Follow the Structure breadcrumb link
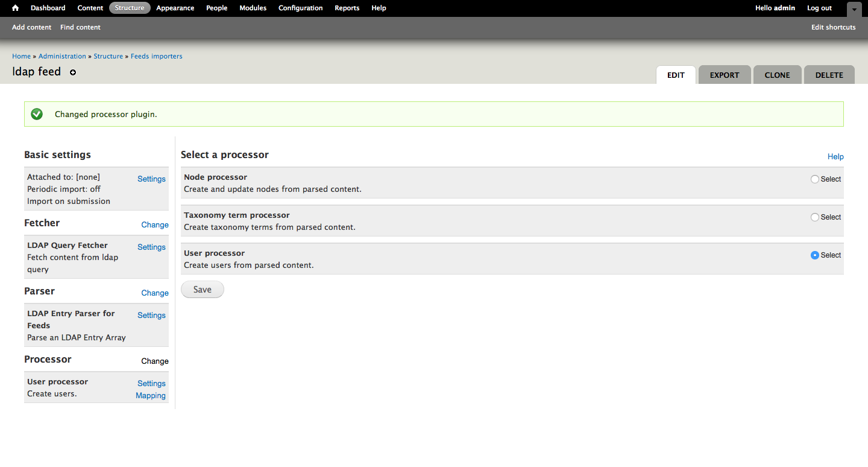The width and height of the screenshot is (868, 467). tap(108, 56)
